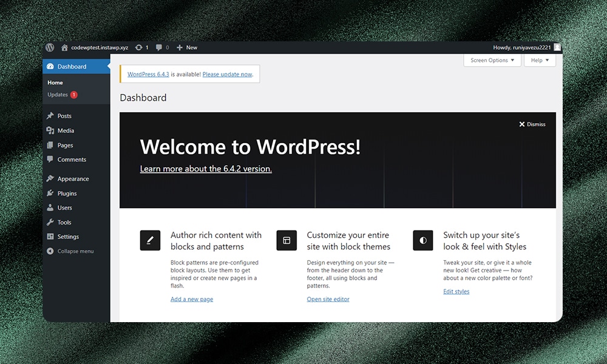Follow the Please update now link
The height and width of the screenshot is (364, 607).
point(227,73)
